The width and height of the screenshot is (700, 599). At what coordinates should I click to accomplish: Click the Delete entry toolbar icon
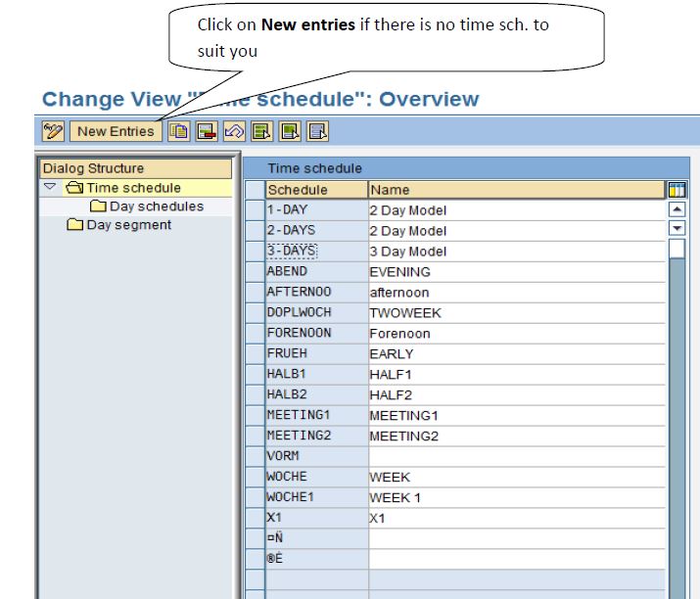207,131
